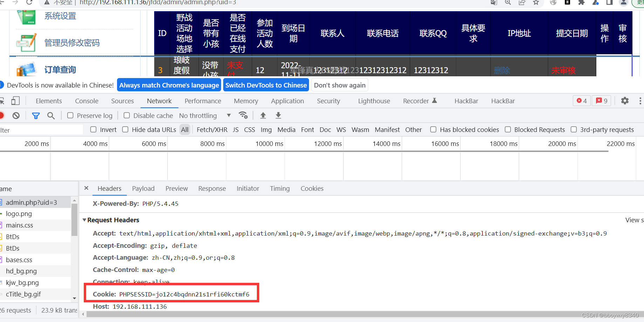
Task: Open the No throttling dropdown
Action: pos(205,115)
